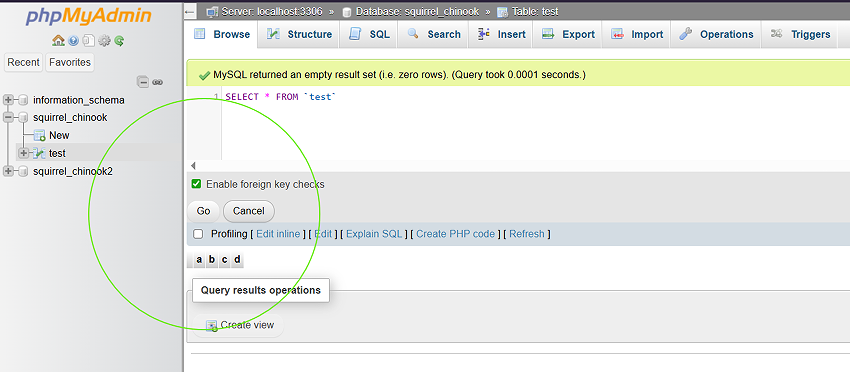This screenshot has height=372, width=850.
Task: Open the navigation settings gear icon
Action: pos(104,40)
